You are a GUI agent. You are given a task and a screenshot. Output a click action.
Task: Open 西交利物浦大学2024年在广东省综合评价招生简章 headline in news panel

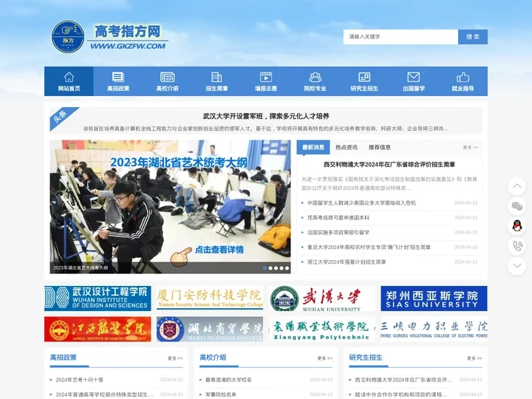click(389, 164)
